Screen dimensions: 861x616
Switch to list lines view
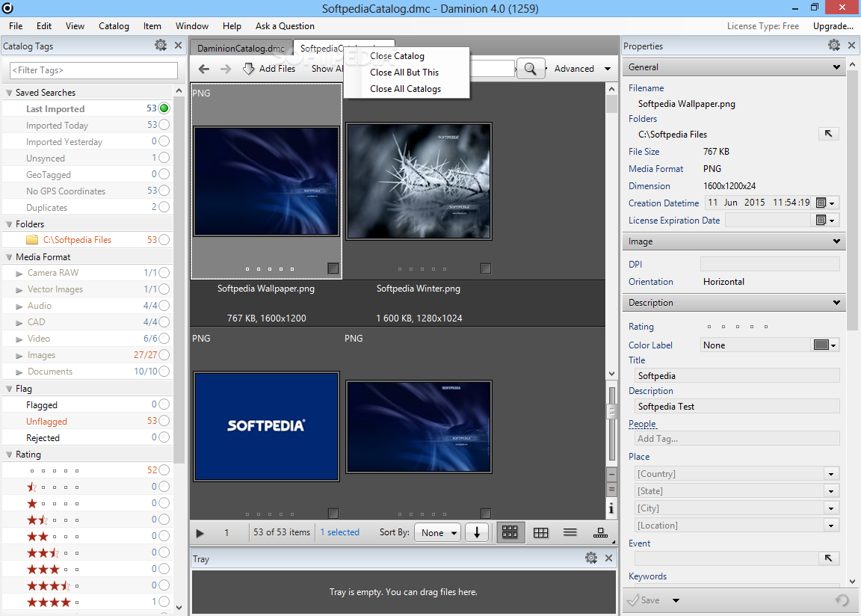(570, 532)
